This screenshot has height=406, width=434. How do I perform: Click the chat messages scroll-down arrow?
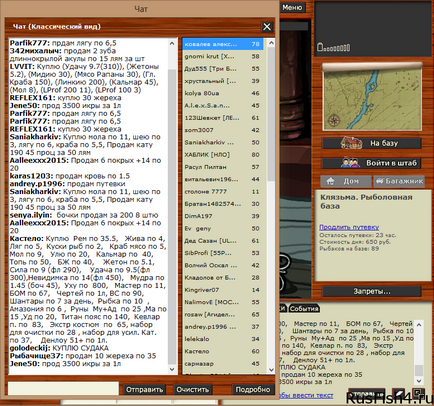pos(172,369)
